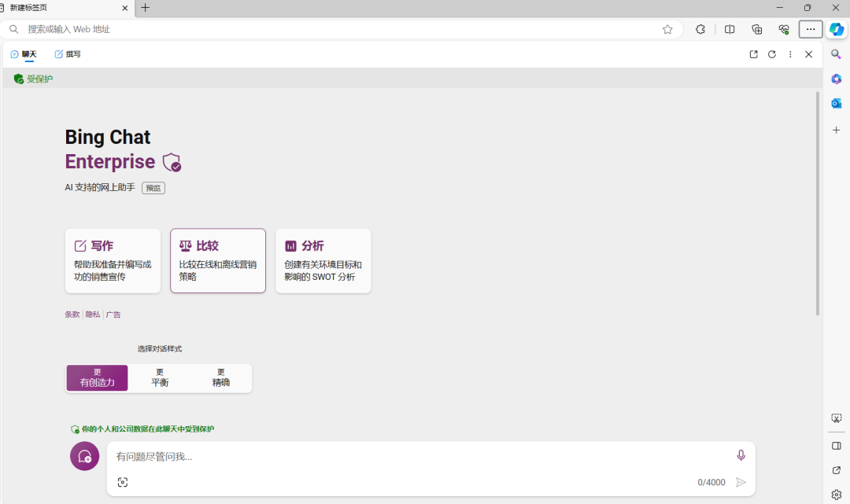Open link in external window sidebar icon
The height and width of the screenshot is (504, 850).
pyautogui.click(x=837, y=470)
